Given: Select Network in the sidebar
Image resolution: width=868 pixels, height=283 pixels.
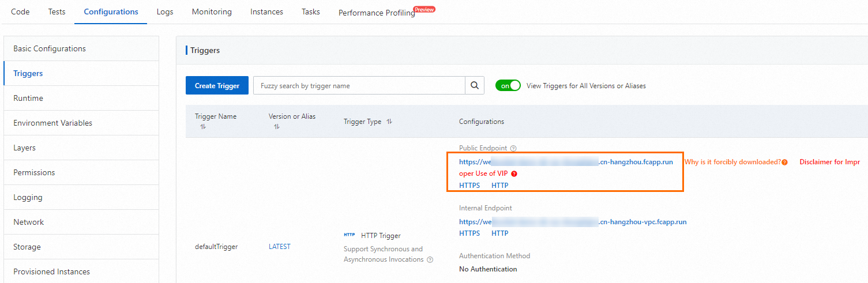Looking at the screenshot, I should pyautogui.click(x=81, y=222).
